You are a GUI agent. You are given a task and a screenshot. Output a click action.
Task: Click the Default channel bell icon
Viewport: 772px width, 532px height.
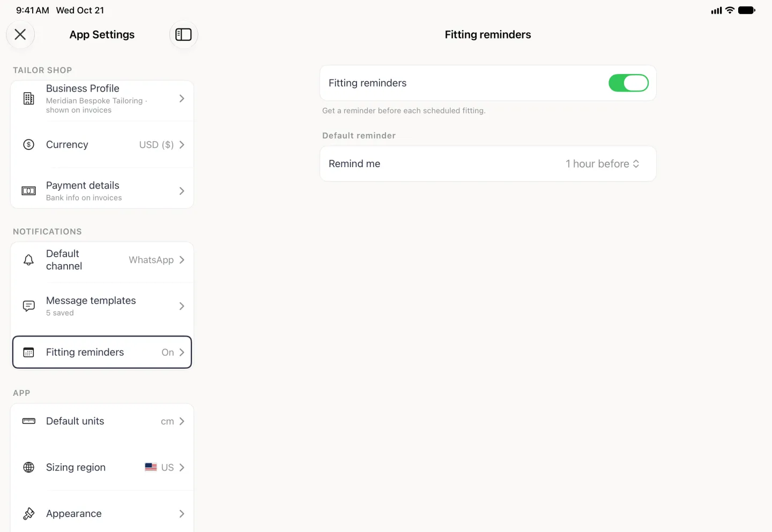tap(29, 260)
